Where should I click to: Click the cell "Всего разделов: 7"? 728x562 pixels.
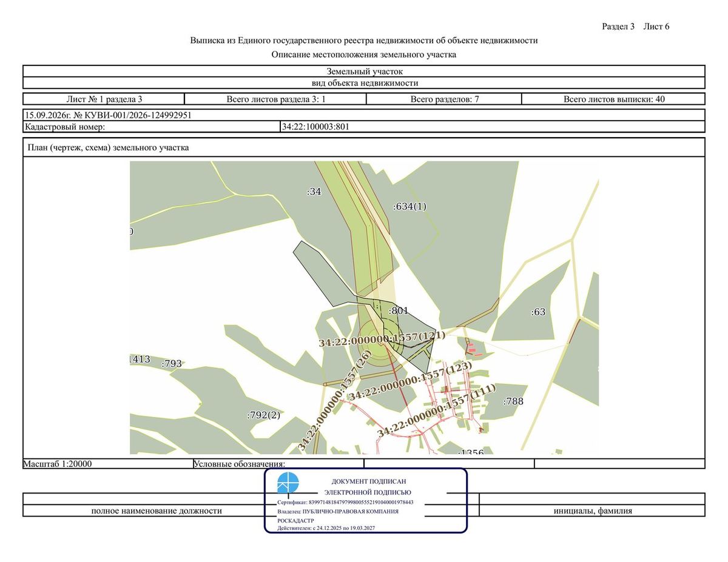point(445,99)
